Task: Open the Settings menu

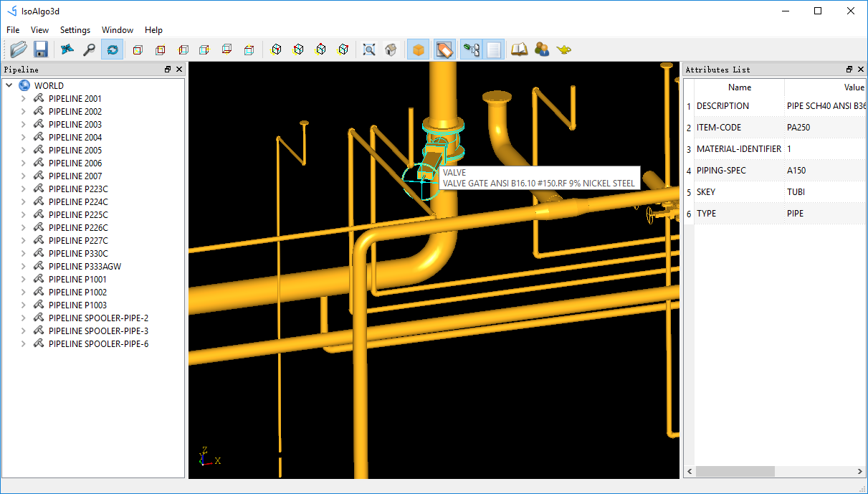Action: tap(75, 30)
